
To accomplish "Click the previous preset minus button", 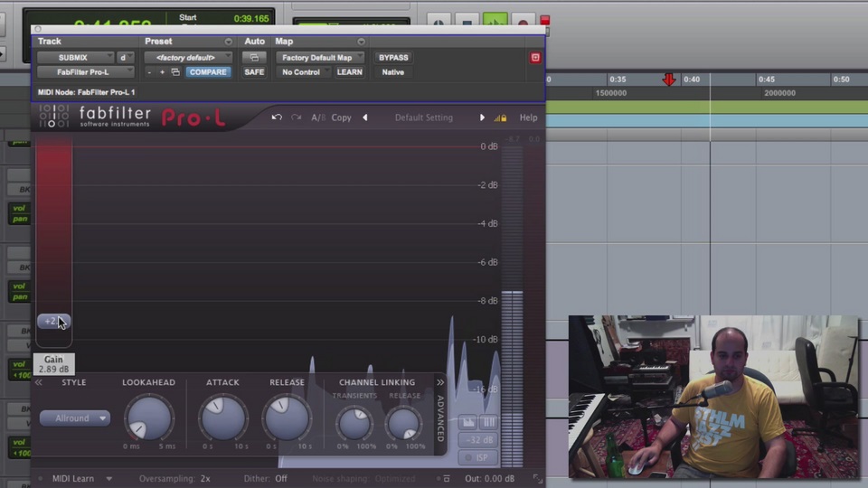I will [149, 72].
